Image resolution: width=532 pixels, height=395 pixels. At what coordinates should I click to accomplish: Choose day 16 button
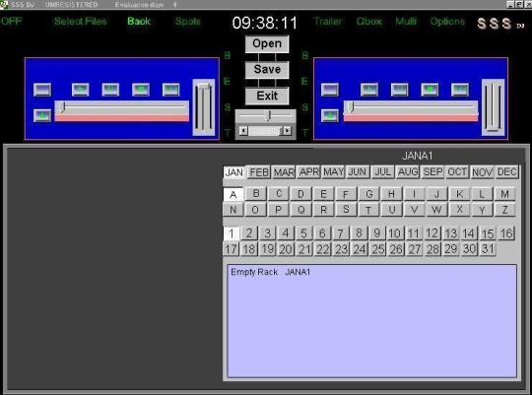[x=506, y=233]
